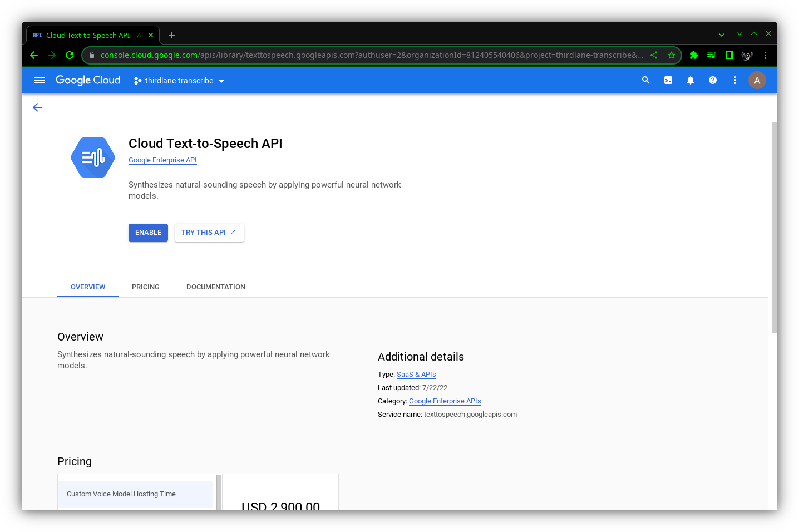The width and height of the screenshot is (799, 532).
Task: Click the Cloud Text-to-Speech API logo
Action: [x=93, y=157]
